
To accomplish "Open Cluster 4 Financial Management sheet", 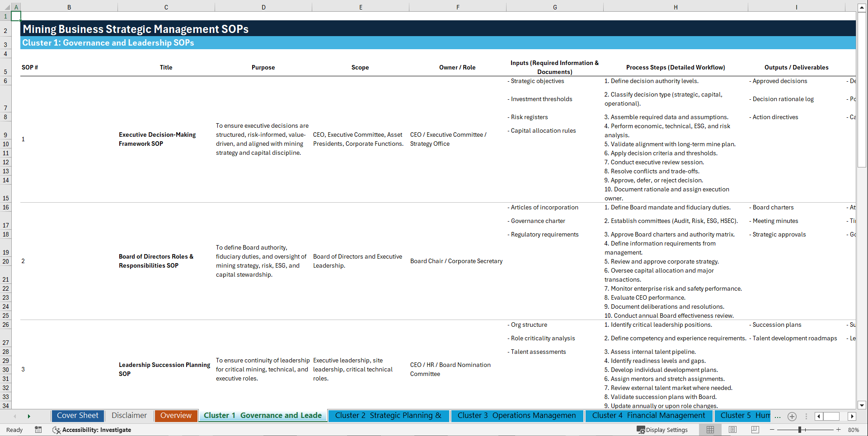I will tap(649, 416).
